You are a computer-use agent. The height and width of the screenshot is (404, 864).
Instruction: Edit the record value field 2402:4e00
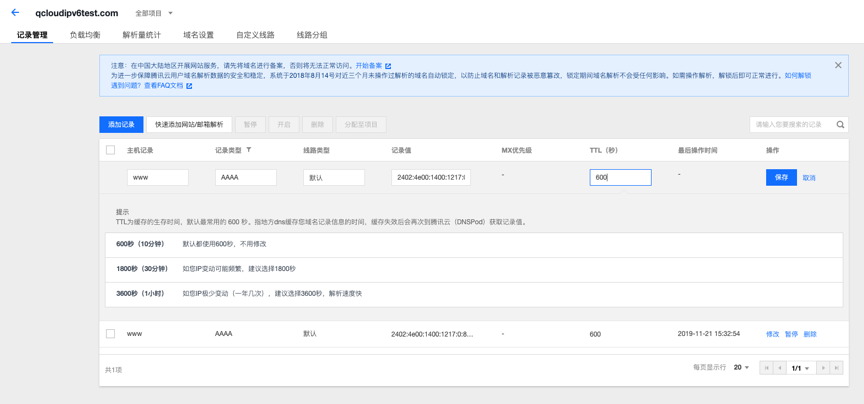(x=431, y=177)
